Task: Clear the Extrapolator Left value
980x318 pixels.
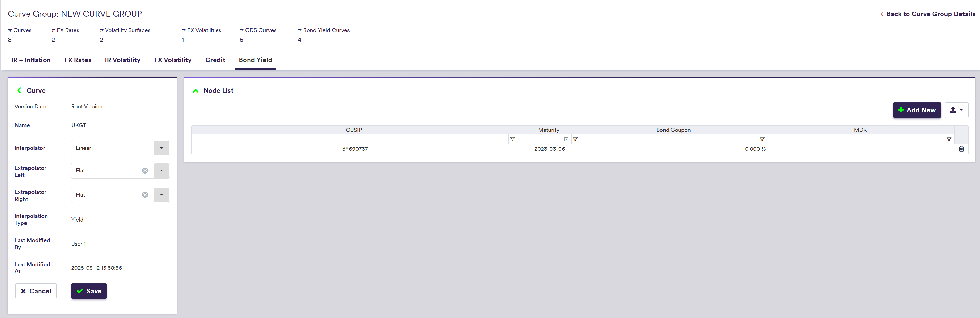Action: 145,171
